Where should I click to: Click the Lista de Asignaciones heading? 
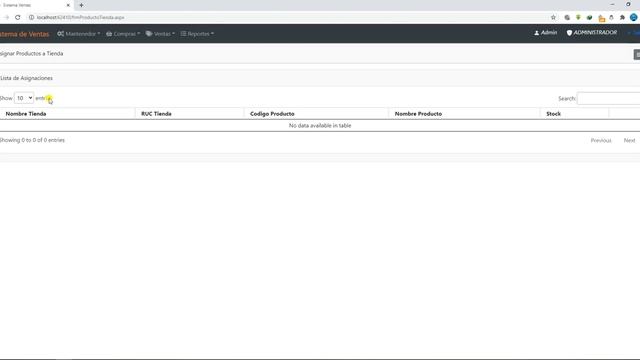click(x=27, y=78)
